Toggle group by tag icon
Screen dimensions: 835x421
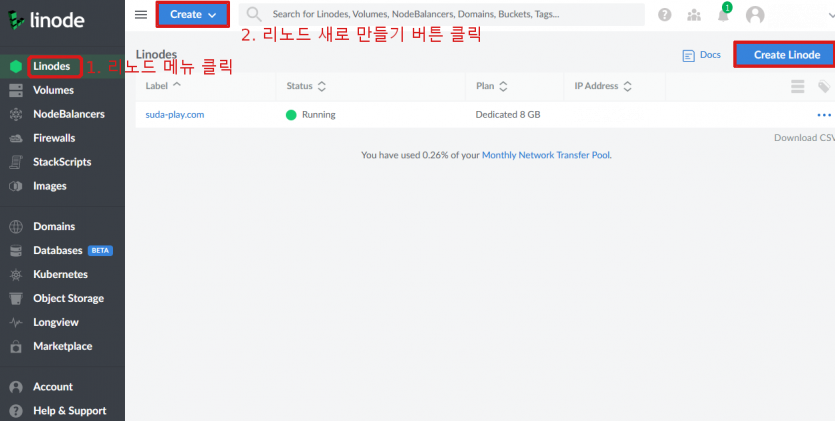coord(824,86)
